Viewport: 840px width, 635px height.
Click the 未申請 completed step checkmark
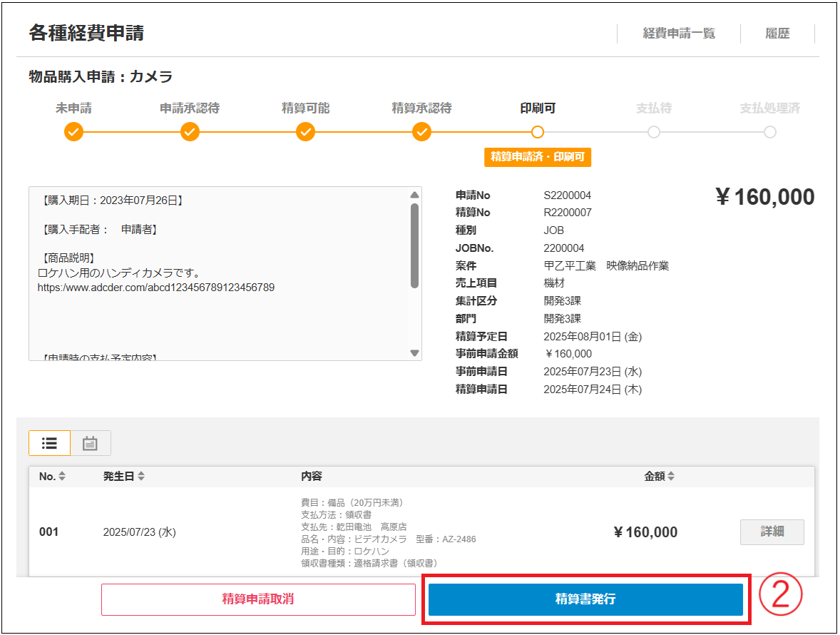tap(73, 132)
